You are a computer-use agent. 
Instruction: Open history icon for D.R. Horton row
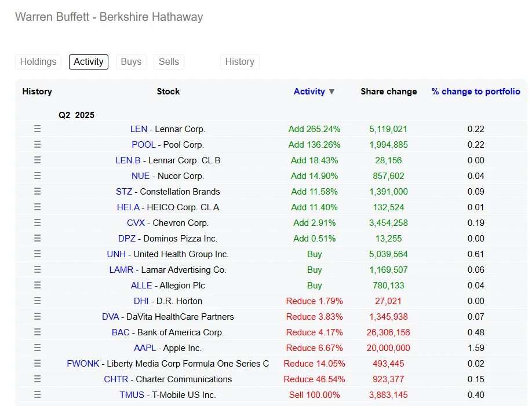[x=37, y=301]
